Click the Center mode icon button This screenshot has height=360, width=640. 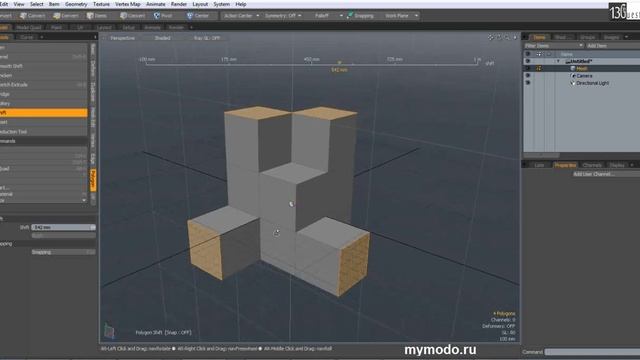point(198,16)
